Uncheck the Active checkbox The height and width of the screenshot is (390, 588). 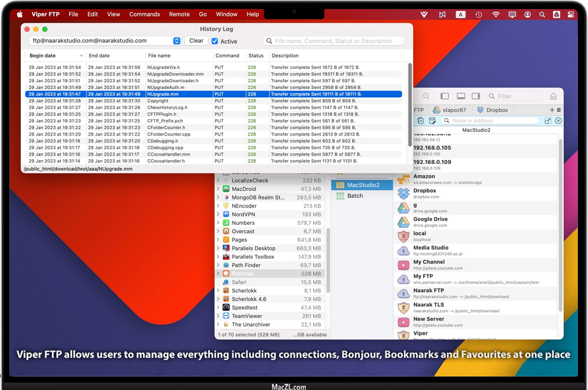tap(215, 41)
